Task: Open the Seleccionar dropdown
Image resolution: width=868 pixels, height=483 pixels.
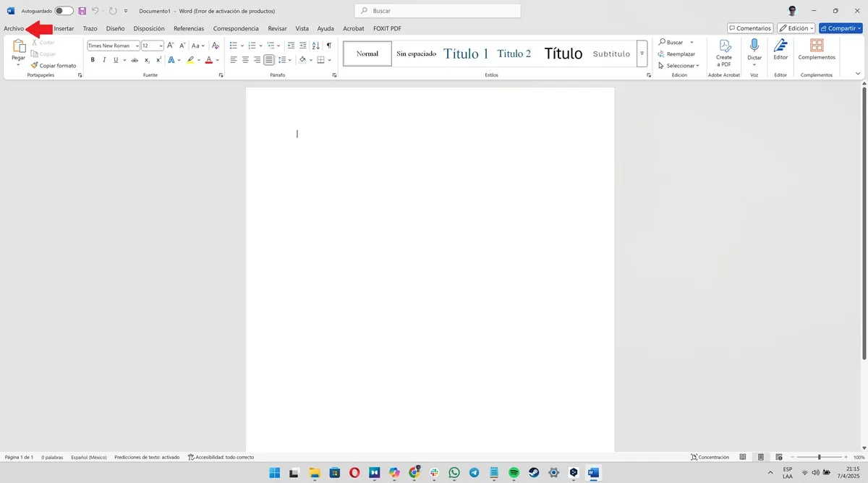Action: 678,66
